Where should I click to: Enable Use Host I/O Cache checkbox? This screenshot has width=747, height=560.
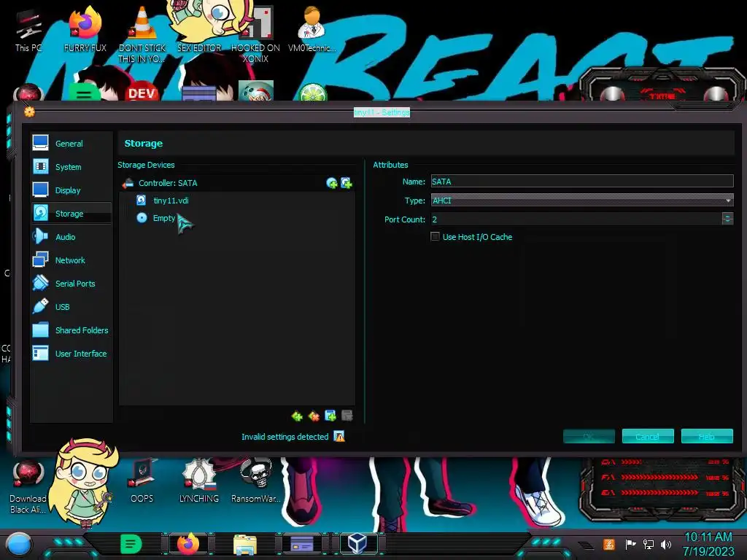(435, 236)
